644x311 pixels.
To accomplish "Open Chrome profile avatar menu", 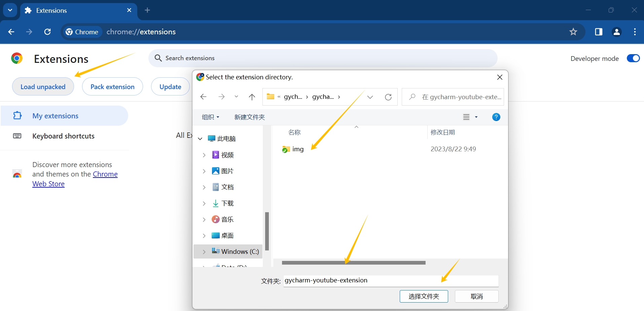I will coord(616,32).
